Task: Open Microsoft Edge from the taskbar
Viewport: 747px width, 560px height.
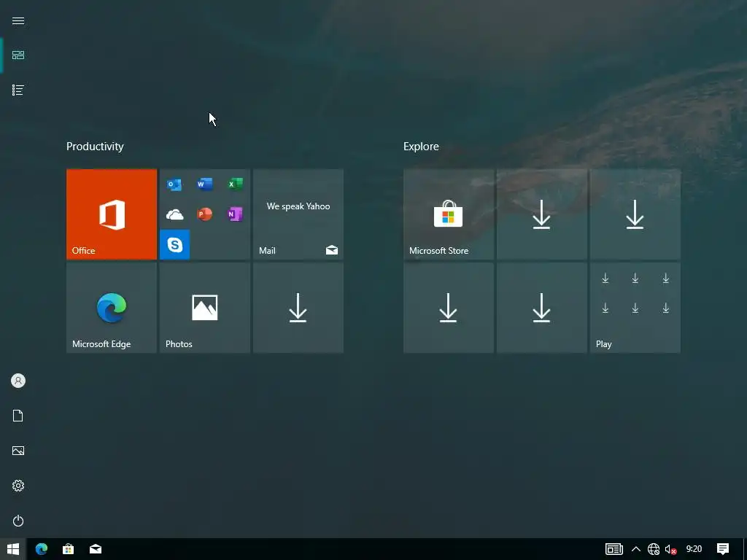Action: pos(42,549)
